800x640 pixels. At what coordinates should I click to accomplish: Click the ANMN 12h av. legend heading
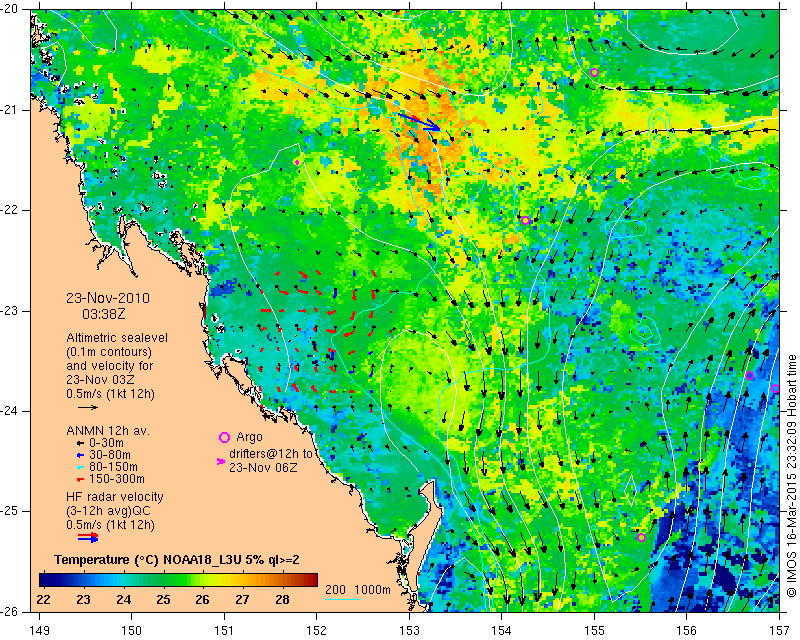point(108,431)
